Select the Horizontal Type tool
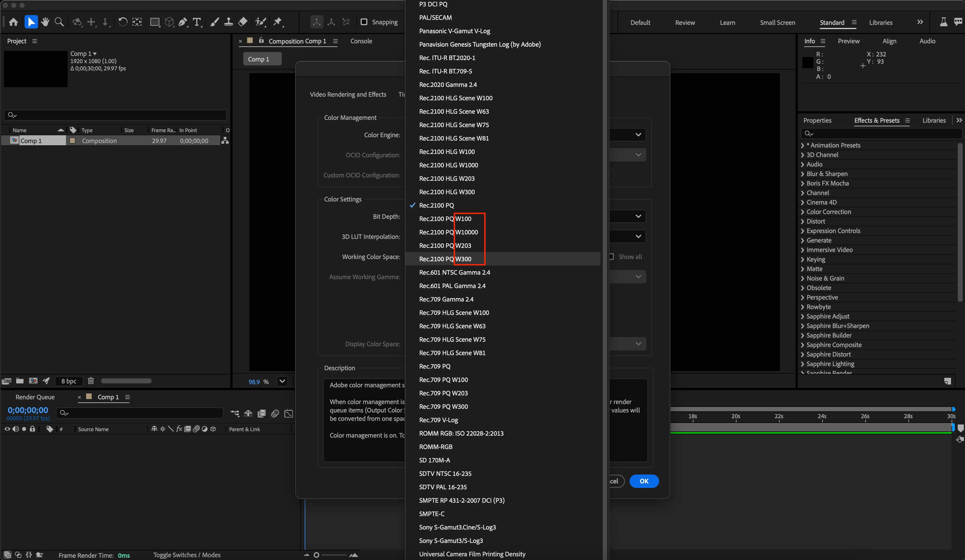This screenshot has width=965, height=560. 197,22
